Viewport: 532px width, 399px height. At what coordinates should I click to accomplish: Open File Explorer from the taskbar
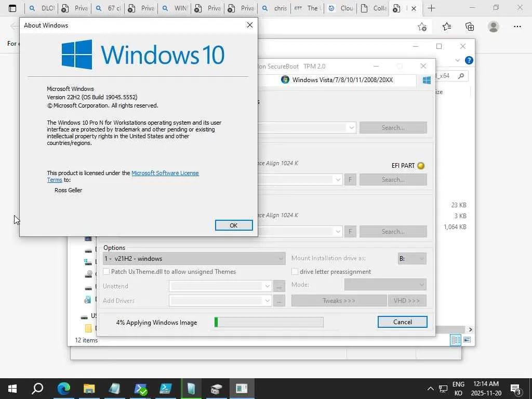click(x=89, y=389)
